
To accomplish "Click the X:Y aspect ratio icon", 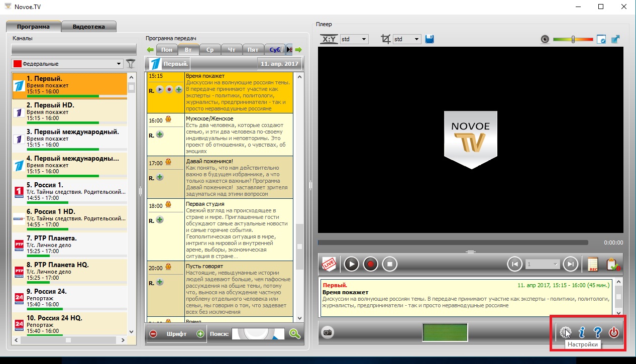I will 329,39.
